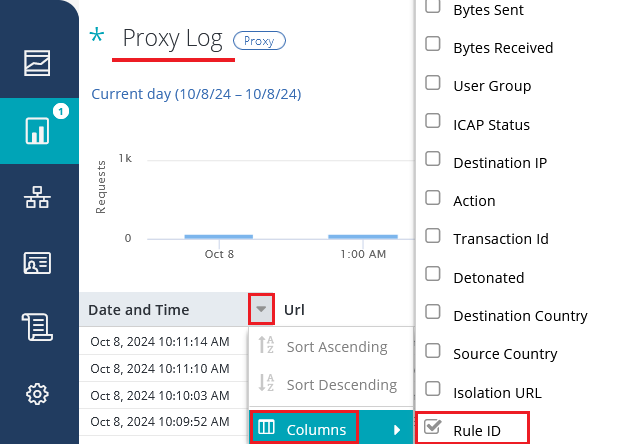
Task: Open the analytics chart sidebar icon
Action: tap(38, 63)
